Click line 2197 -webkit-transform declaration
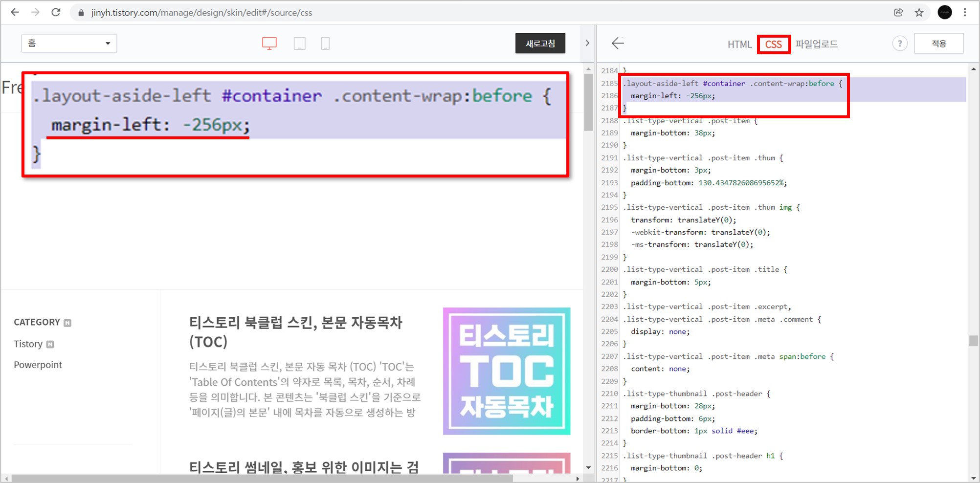Image resolution: width=980 pixels, height=483 pixels. (700, 232)
